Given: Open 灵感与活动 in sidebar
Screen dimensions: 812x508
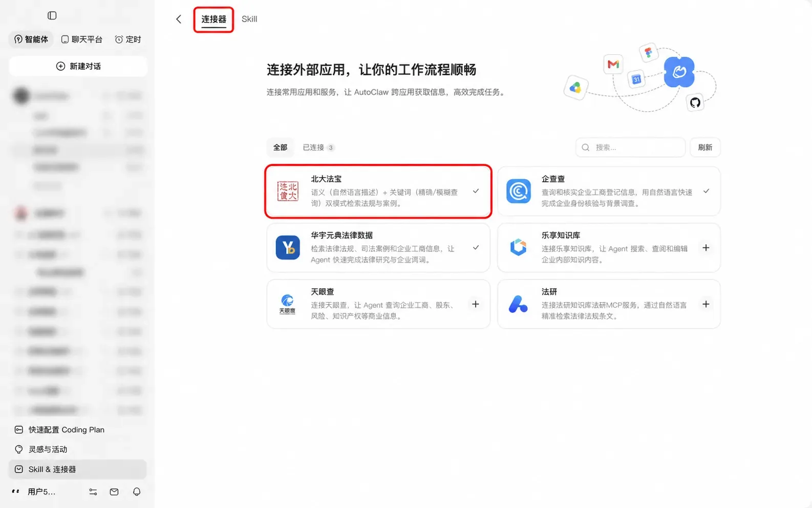Looking at the screenshot, I should 78,449.
